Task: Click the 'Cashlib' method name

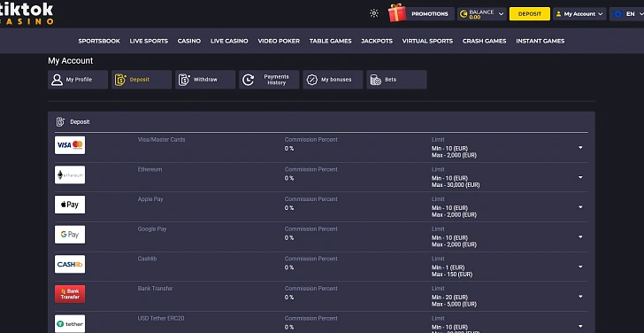Action: coord(147,259)
